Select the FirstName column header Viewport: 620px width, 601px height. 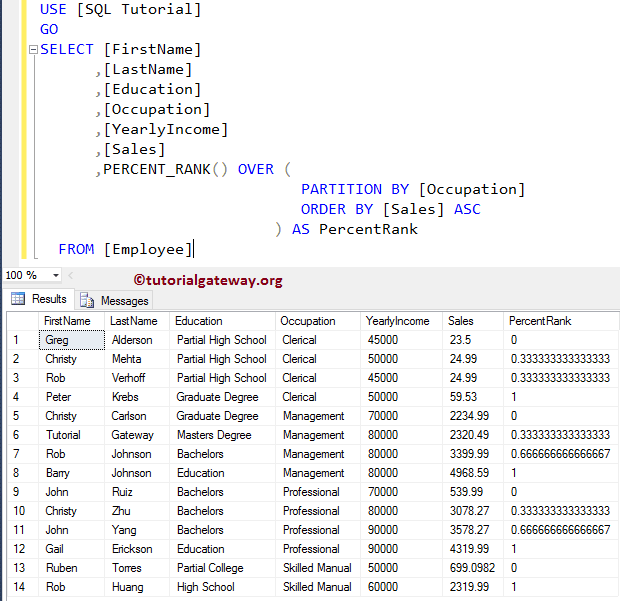coord(68,321)
